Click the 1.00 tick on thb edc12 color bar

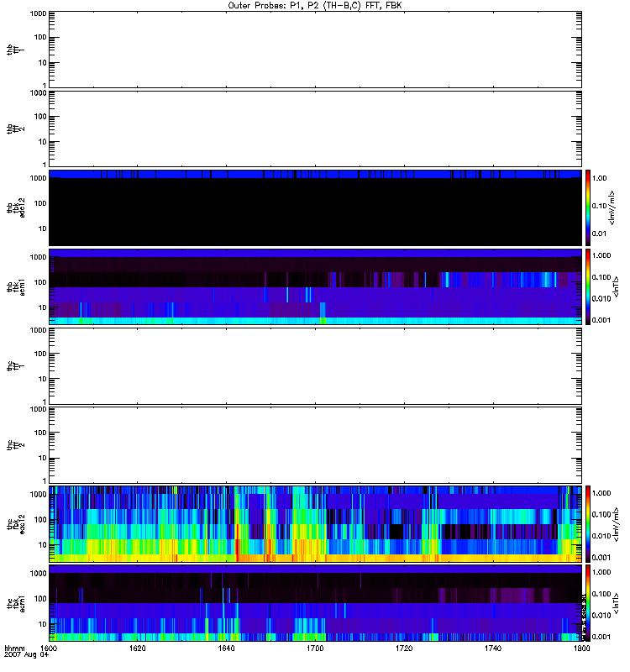(599, 178)
